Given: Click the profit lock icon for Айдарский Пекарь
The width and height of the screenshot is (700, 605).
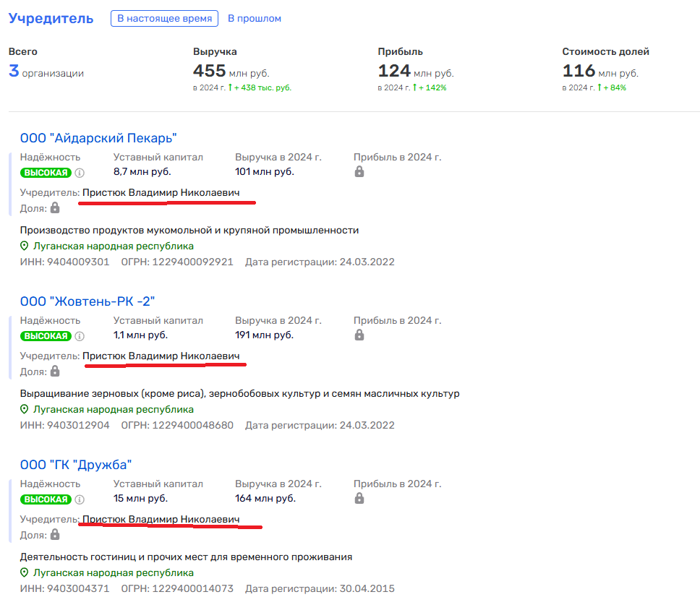Looking at the screenshot, I should click(359, 172).
